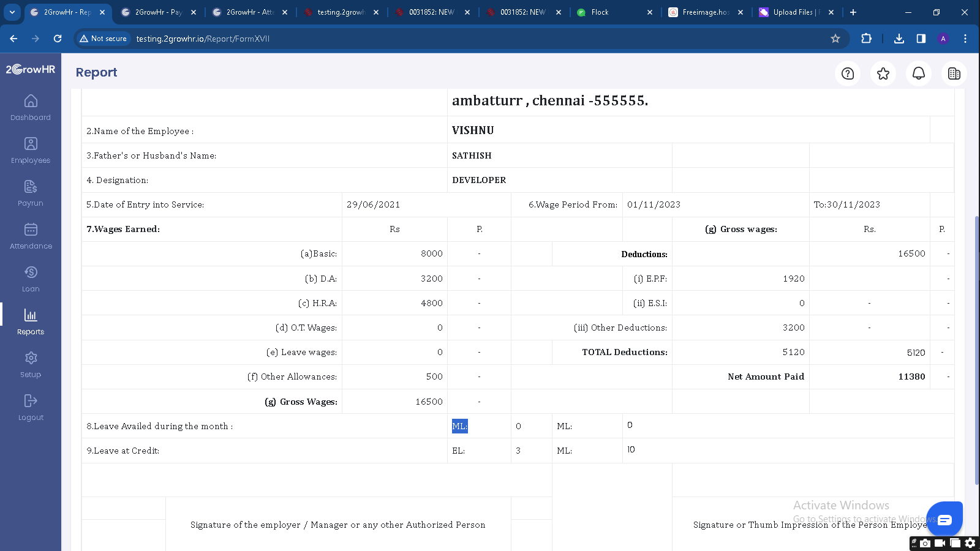Click the Date of Entry value 29/06/2021
This screenshot has height=551, width=980.
coord(373,204)
